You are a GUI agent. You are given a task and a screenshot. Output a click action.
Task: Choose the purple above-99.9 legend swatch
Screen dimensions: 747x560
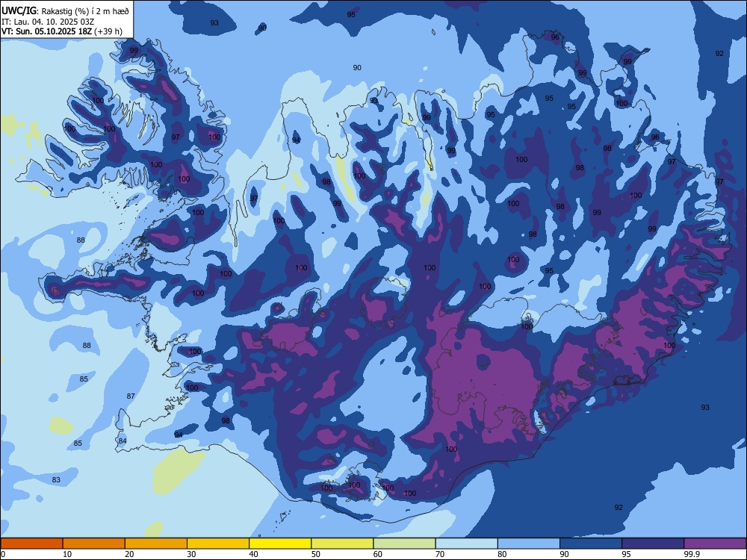tap(715, 544)
